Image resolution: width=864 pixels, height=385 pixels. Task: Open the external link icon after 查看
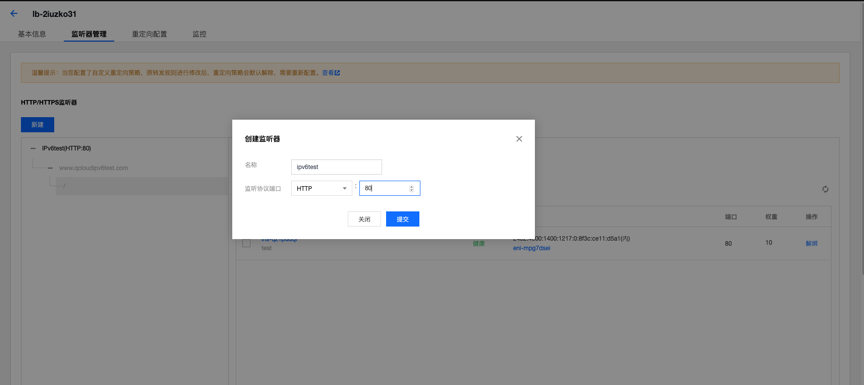(337, 72)
